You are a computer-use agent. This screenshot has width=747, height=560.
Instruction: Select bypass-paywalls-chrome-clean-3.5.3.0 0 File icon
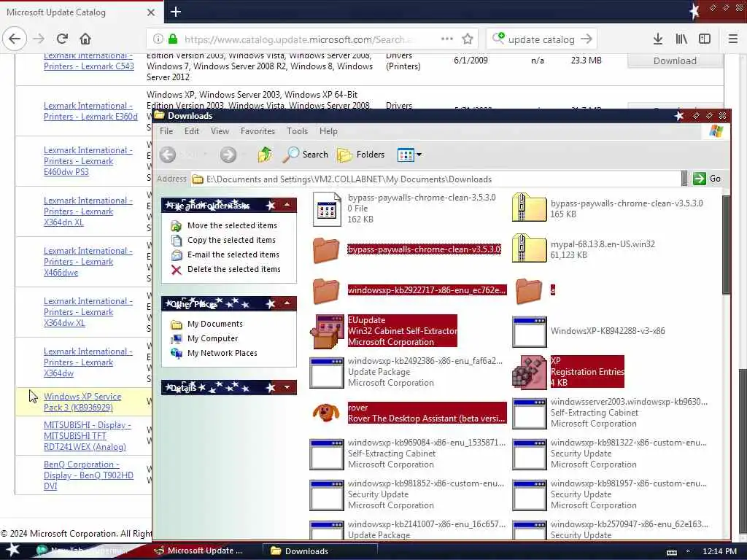coord(326,209)
